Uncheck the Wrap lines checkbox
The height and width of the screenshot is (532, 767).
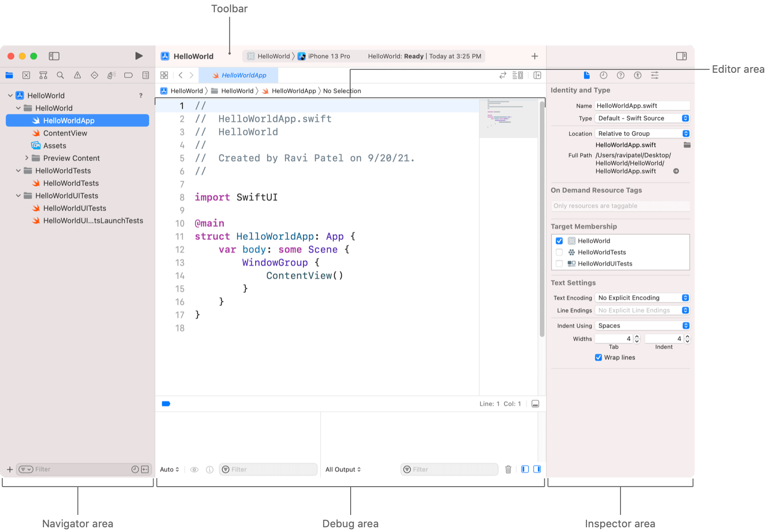[598, 357]
